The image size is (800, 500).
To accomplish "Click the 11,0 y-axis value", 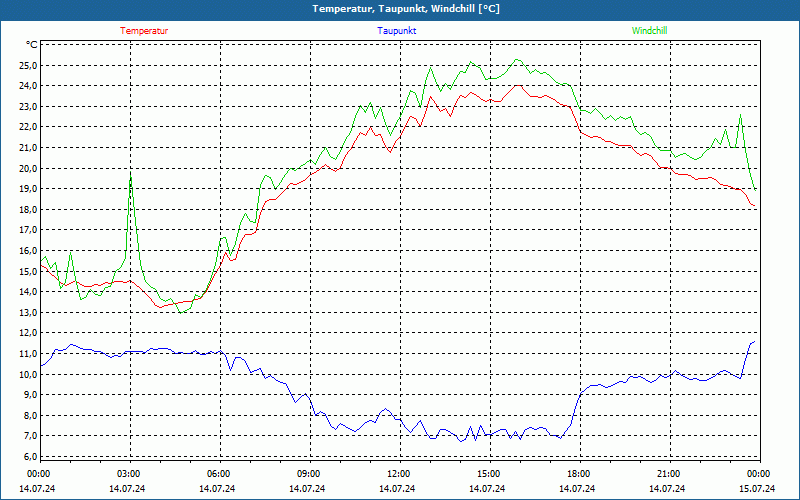I will 28,354.
